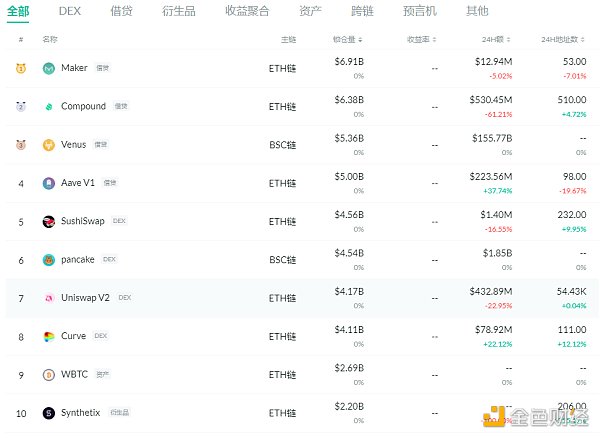
Task: Switch to the 资产 tab
Action: pyautogui.click(x=310, y=11)
